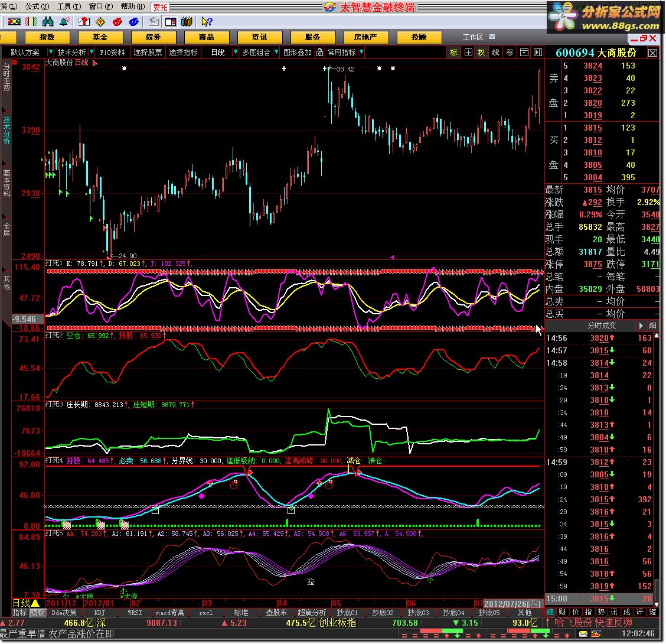Close the 600694 quote panel with X box

click(x=652, y=53)
